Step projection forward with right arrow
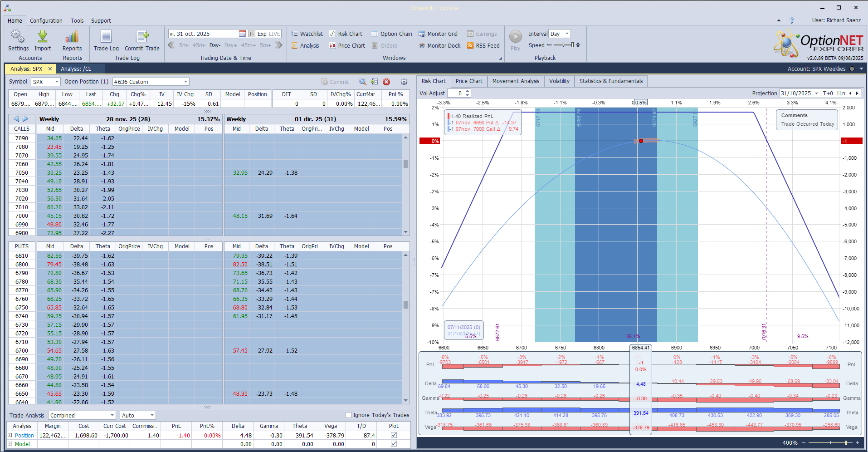This screenshot has width=868, height=452. (x=857, y=93)
